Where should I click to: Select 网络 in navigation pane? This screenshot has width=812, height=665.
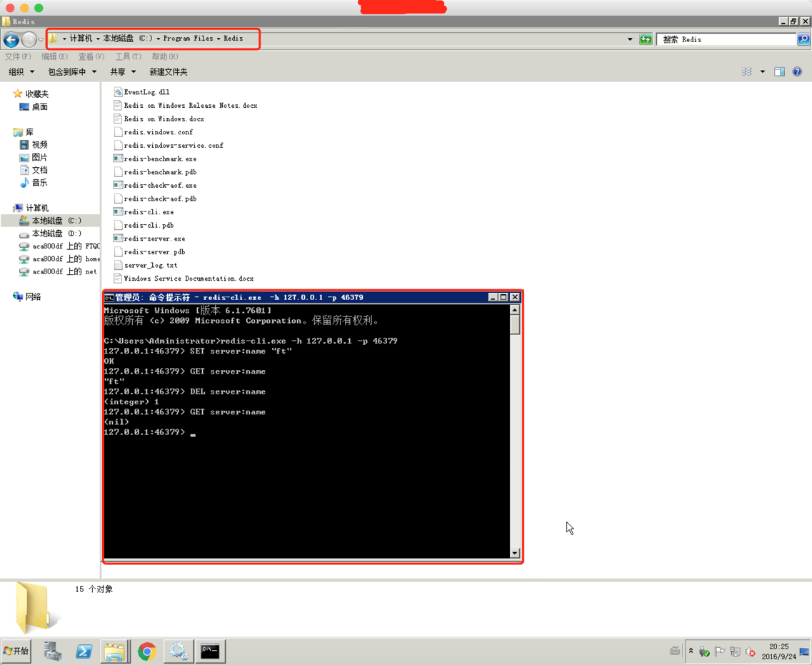tap(27, 296)
